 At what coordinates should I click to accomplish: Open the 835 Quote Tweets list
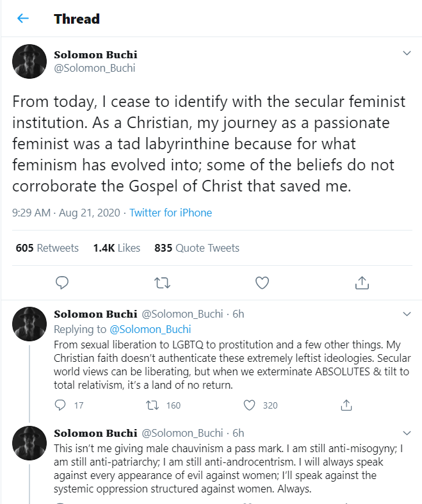[197, 248]
